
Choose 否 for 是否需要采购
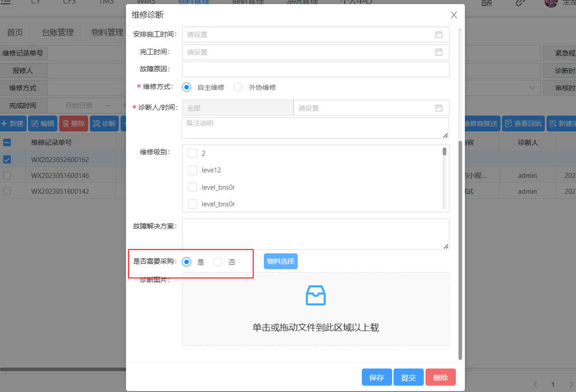pos(218,262)
